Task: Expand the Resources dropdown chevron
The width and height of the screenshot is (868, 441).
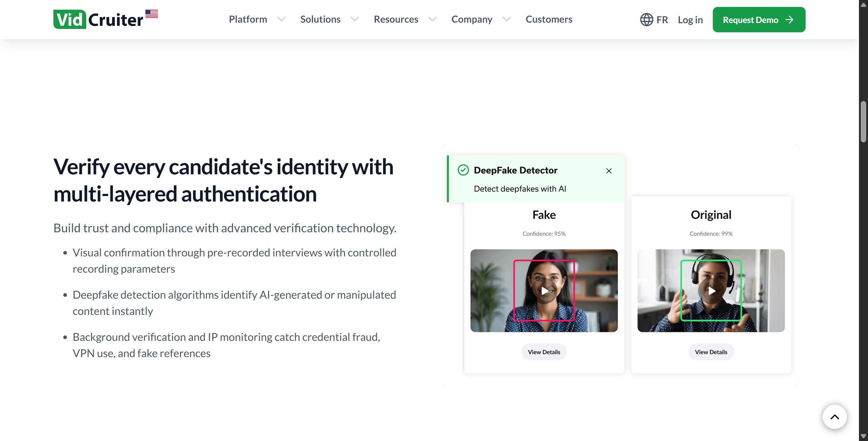Action: (432, 19)
